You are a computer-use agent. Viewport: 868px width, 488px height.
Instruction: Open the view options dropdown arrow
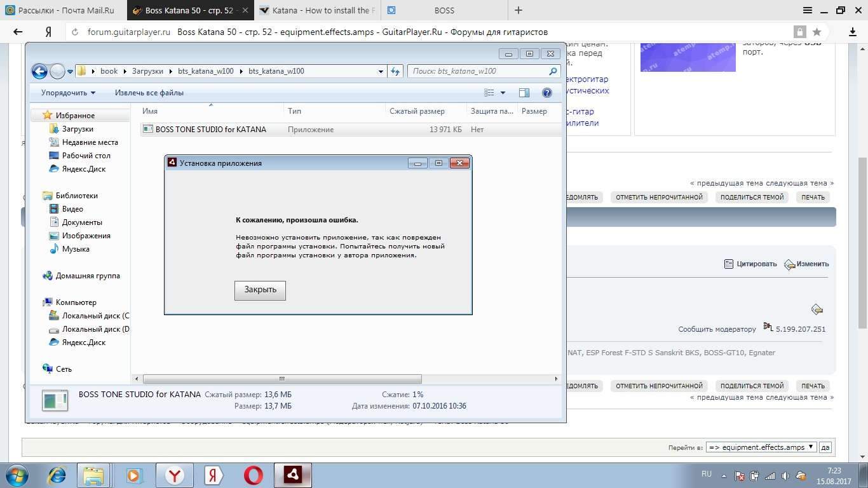[503, 93]
